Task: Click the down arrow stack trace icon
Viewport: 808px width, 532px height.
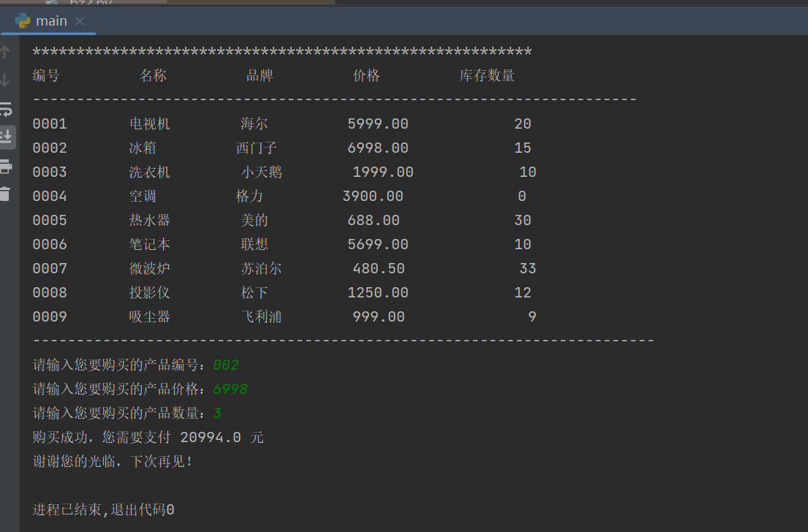Action: pyautogui.click(x=5, y=80)
